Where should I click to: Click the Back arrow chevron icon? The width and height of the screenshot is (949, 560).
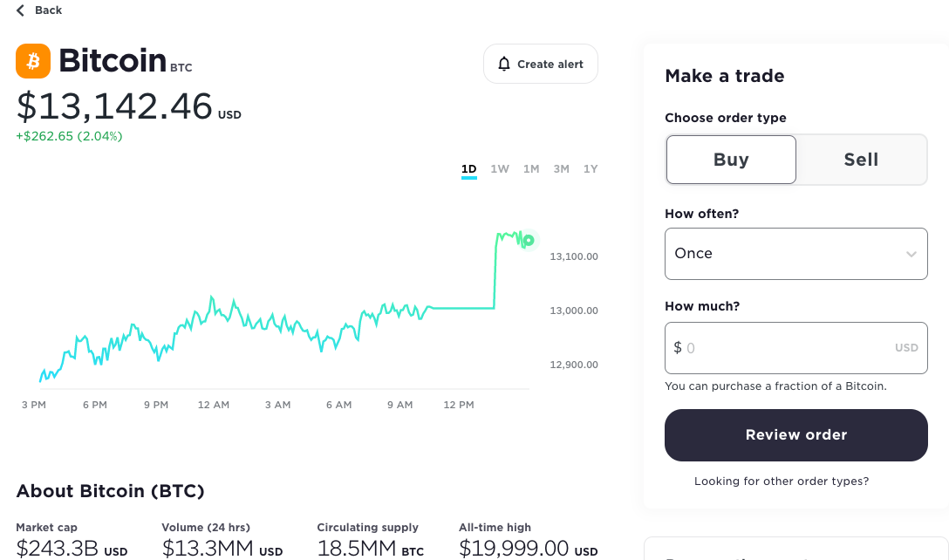pos(21,10)
